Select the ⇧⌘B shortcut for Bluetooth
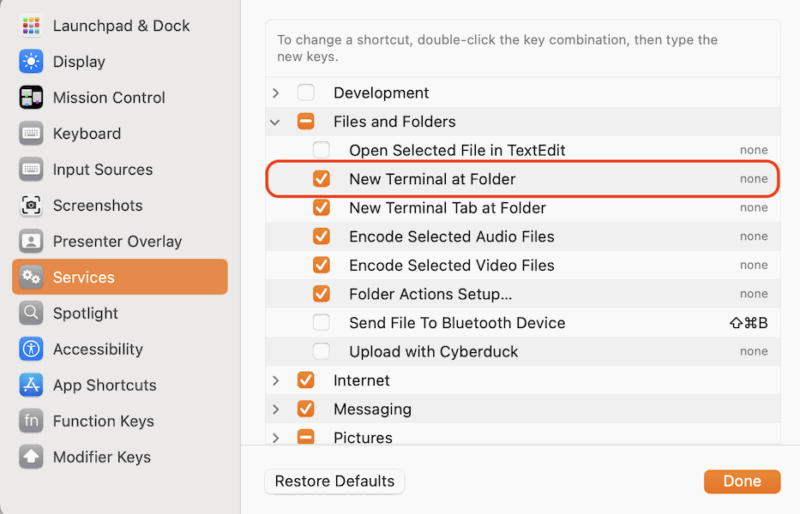The width and height of the screenshot is (800, 514). click(x=748, y=323)
